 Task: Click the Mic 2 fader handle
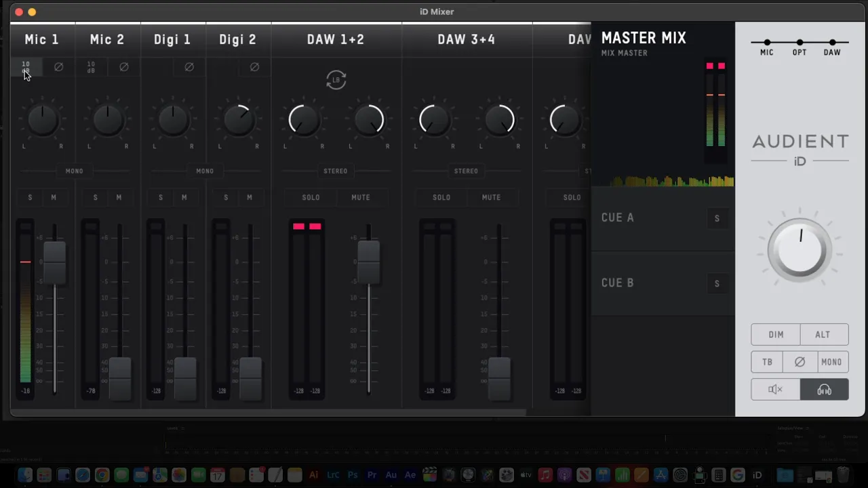tap(120, 380)
